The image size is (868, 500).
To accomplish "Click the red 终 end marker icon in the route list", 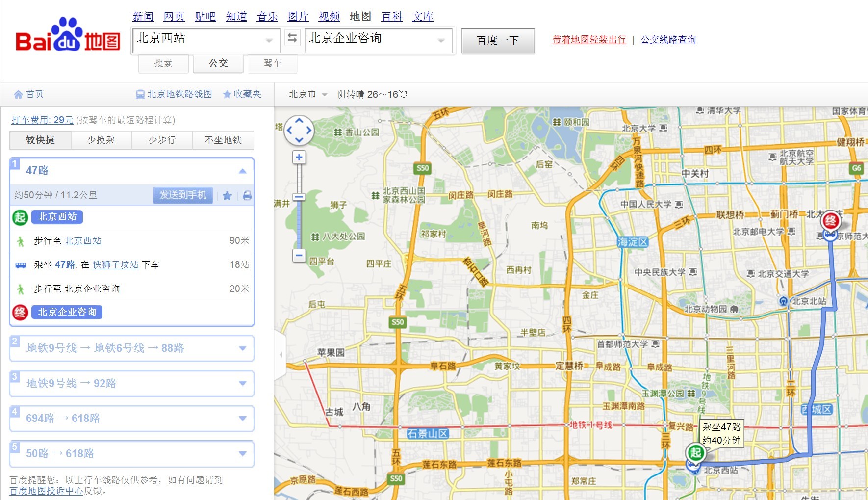I will 20,312.
